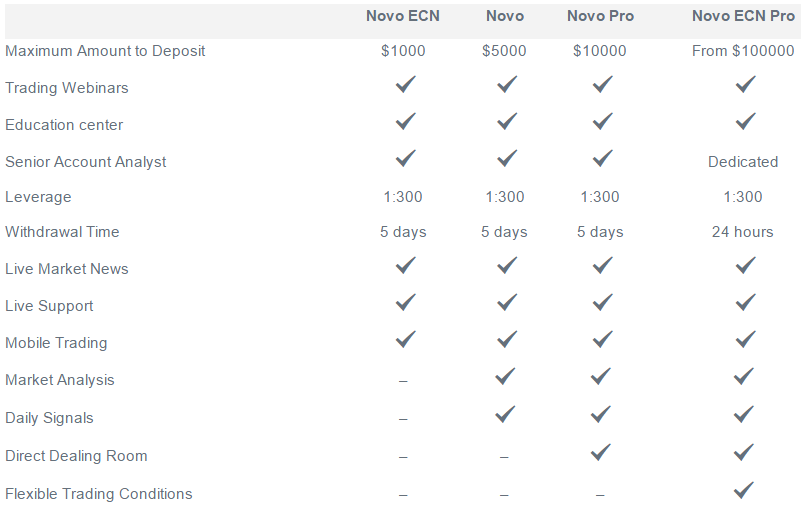Select the Novo ECN column header
The height and width of the screenshot is (514, 801).
point(403,16)
